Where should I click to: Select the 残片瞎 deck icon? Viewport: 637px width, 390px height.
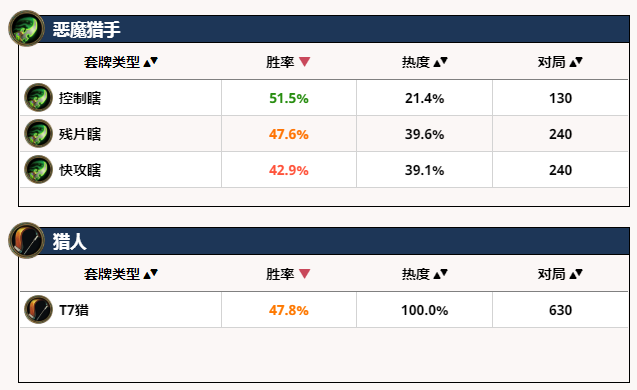coord(39,133)
